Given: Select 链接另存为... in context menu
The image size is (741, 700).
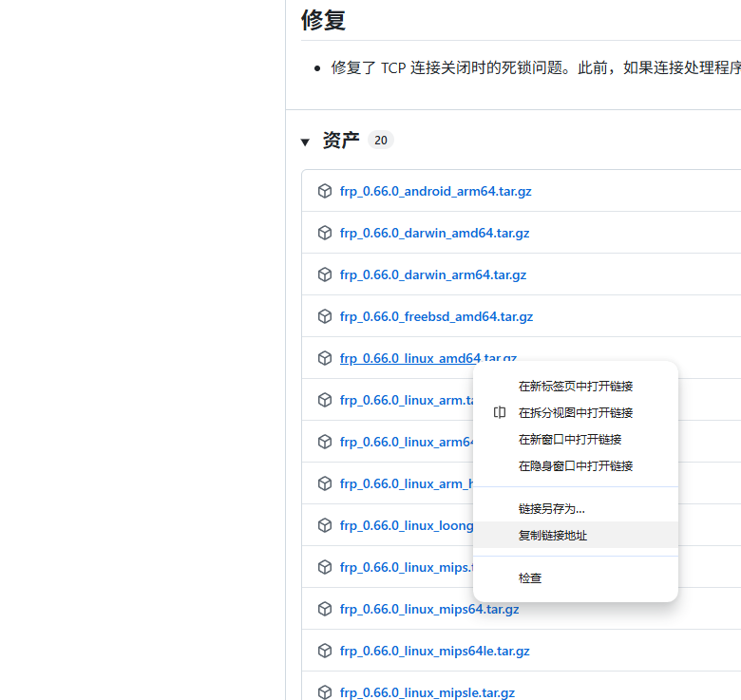Looking at the screenshot, I should [x=576, y=509].
